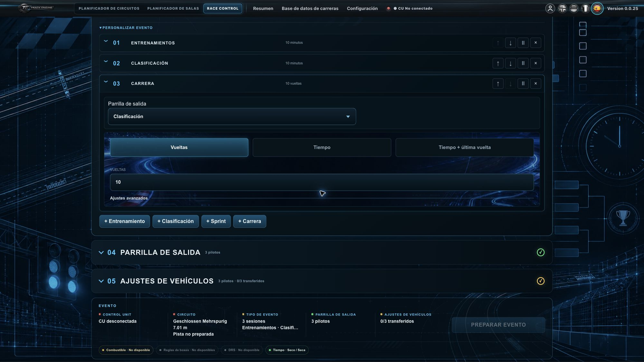Add a session with + Sprint
Image resolution: width=644 pixels, height=362 pixels.
(216, 221)
